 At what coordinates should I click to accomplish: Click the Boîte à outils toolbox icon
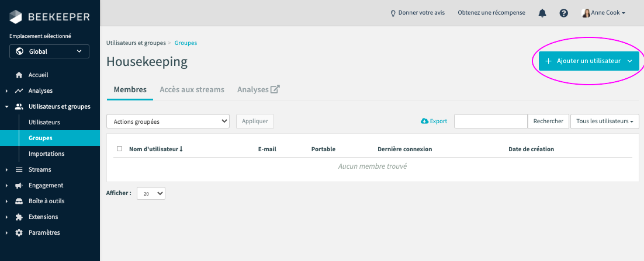point(19,201)
